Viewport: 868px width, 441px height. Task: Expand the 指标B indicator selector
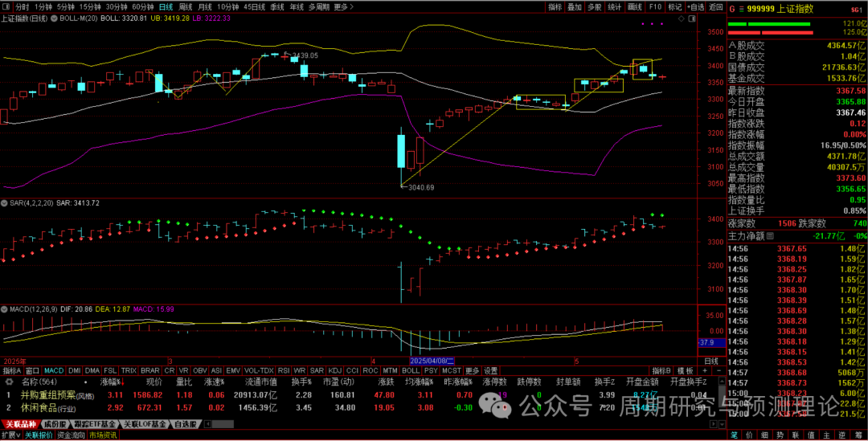(661, 371)
